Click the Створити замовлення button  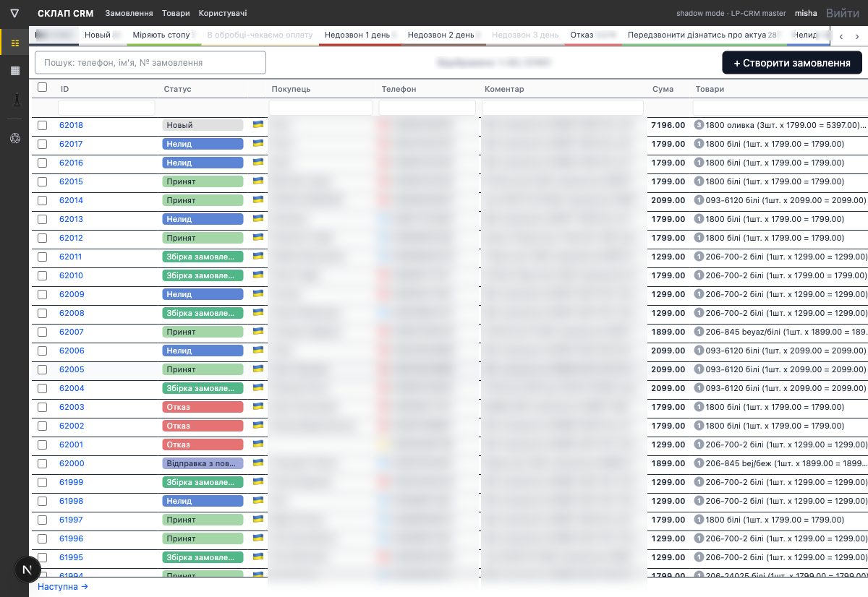pos(792,63)
